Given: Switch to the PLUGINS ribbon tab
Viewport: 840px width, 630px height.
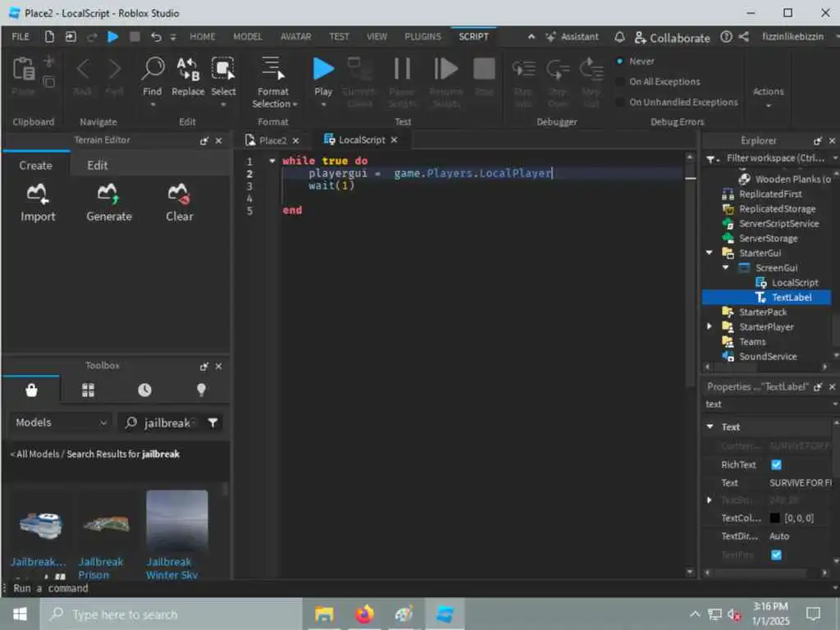Looking at the screenshot, I should pyautogui.click(x=422, y=36).
